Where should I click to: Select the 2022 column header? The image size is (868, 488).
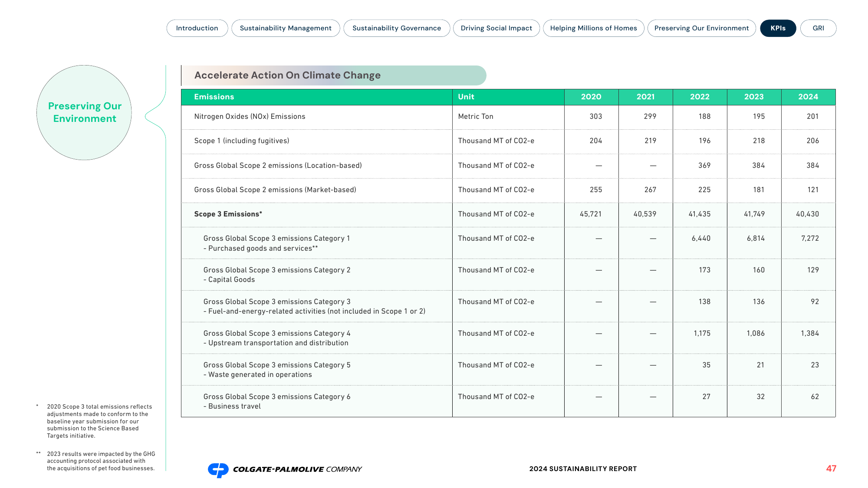point(700,97)
